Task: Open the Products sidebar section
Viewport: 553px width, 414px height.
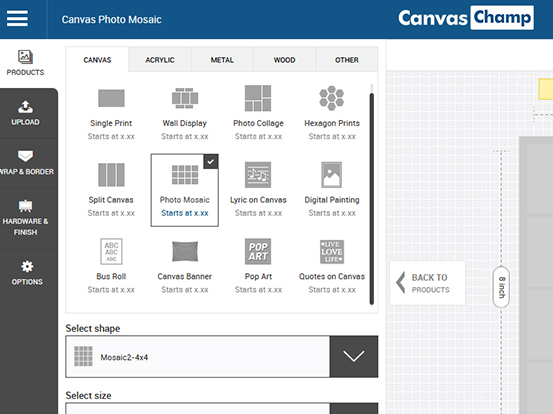Action: click(25, 63)
